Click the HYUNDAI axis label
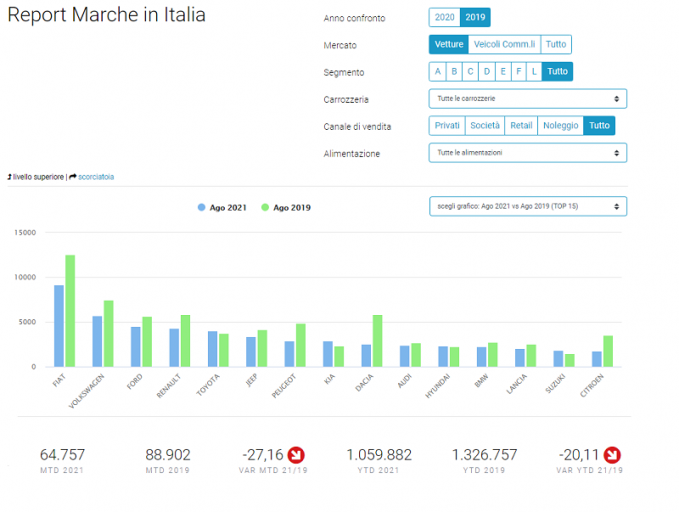 [x=438, y=386]
